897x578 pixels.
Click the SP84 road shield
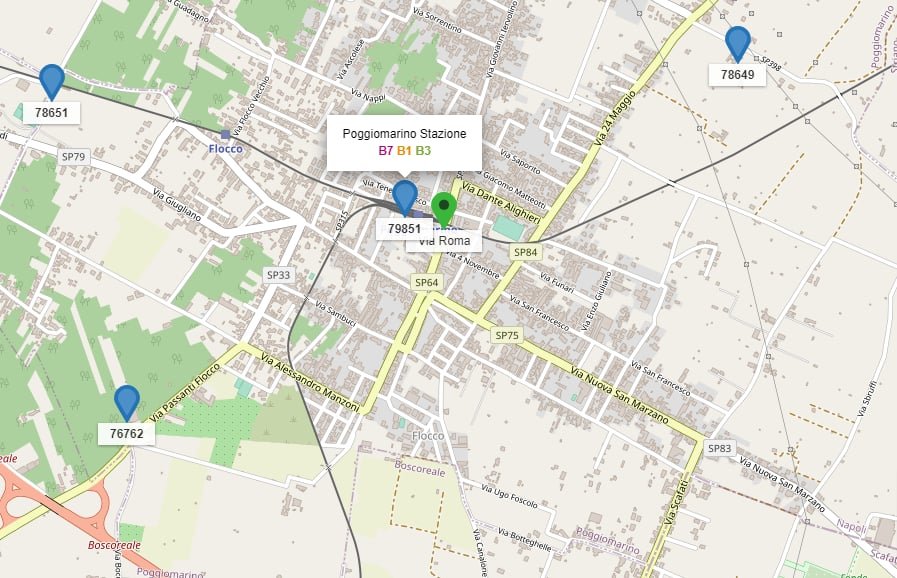coord(526,252)
